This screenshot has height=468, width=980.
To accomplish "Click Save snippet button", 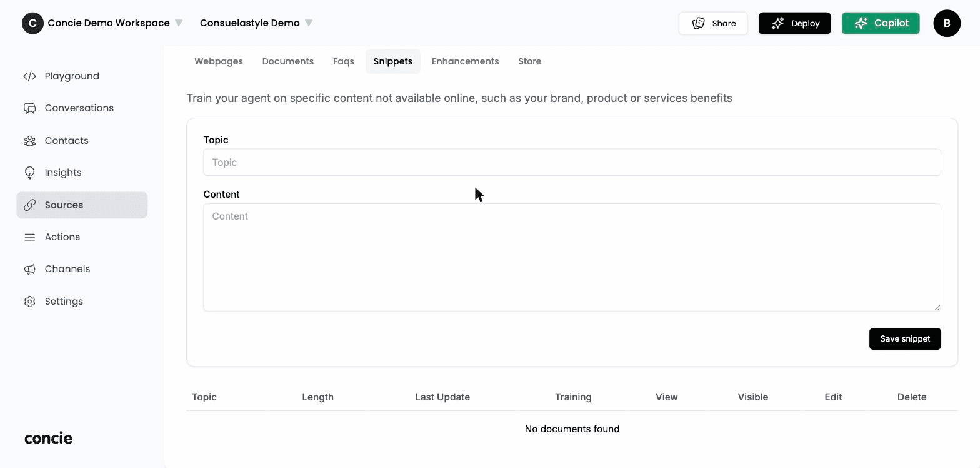I will [905, 338].
